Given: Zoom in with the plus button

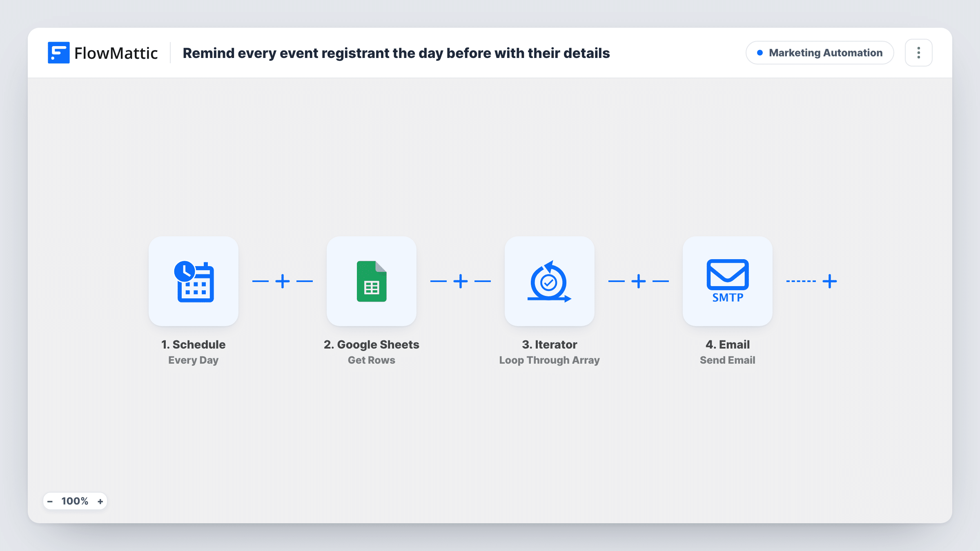Looking at the screenshot, I should pos(100,501).
